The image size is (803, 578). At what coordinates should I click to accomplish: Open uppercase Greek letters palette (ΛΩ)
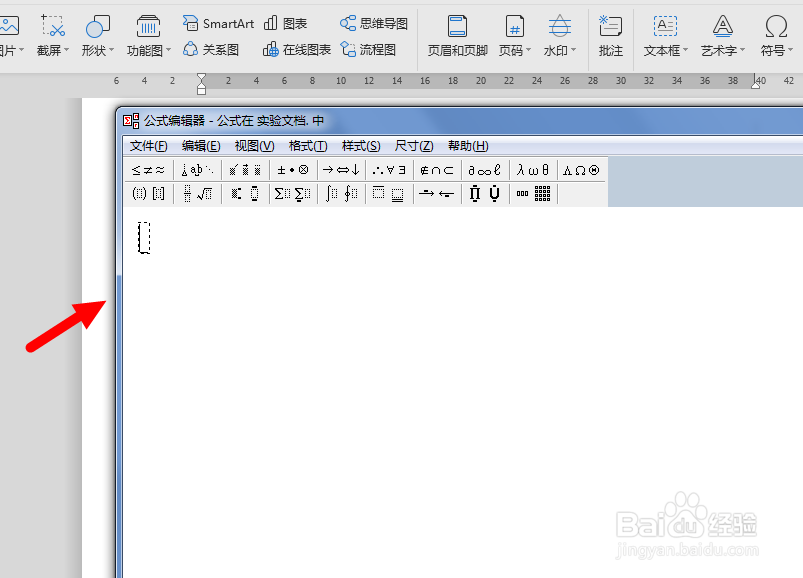(x=581, y=170)
